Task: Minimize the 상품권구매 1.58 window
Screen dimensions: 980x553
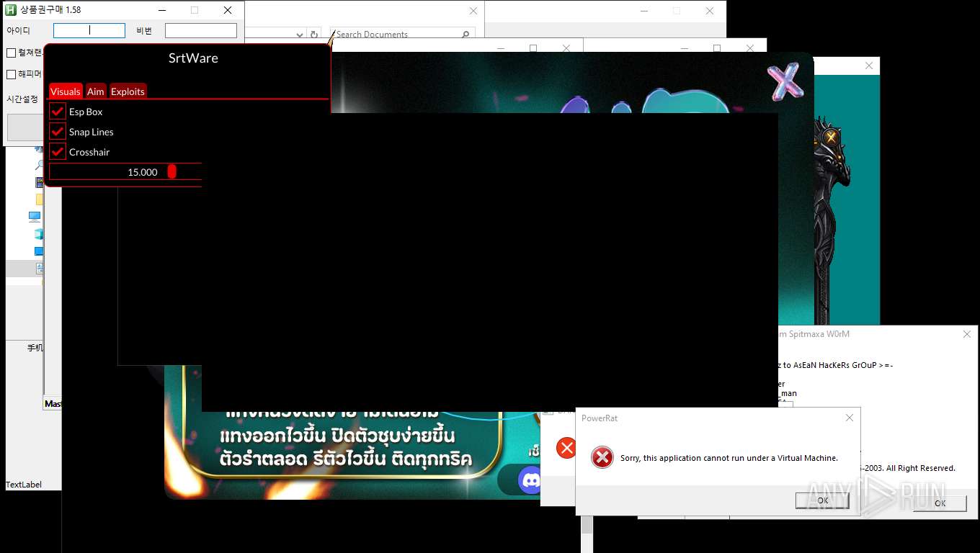Action: tap(162, 10)
